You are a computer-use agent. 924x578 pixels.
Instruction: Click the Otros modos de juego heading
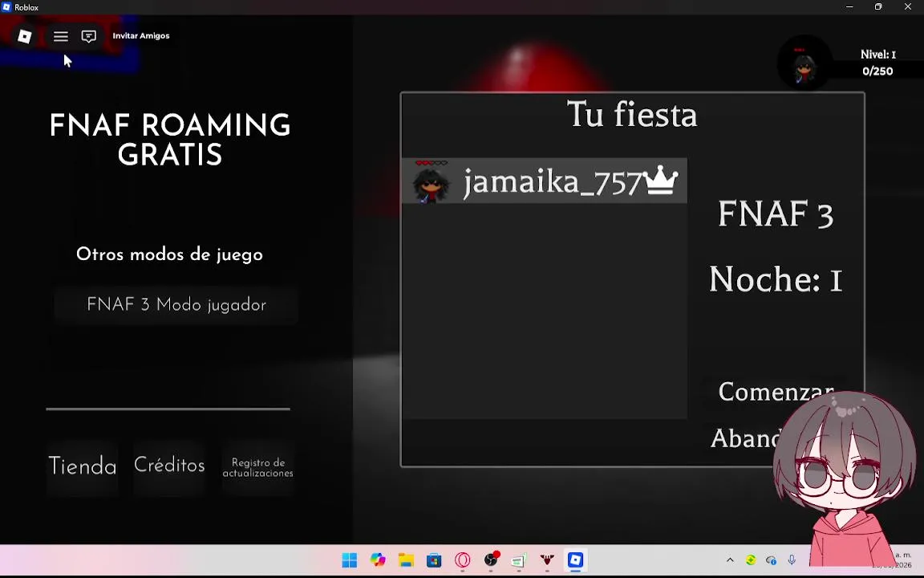point(169,254)
